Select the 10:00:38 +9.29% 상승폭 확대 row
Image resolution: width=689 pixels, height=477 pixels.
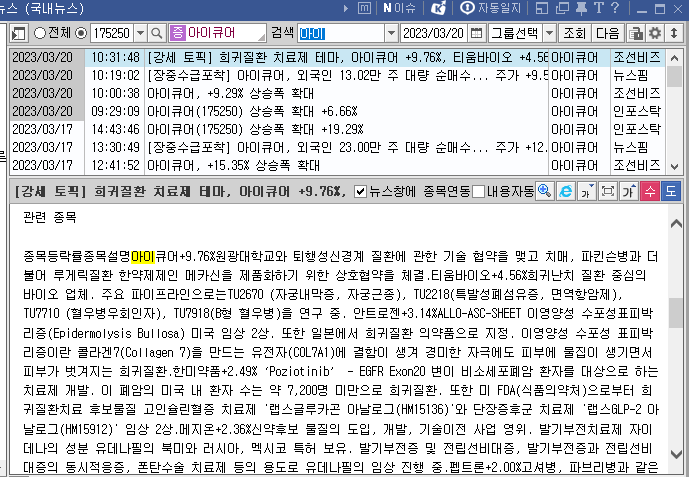338,94
